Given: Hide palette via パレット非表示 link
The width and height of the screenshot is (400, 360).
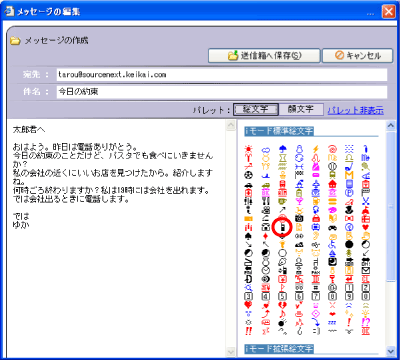Looking at the screenshot, I should (355, 110).
